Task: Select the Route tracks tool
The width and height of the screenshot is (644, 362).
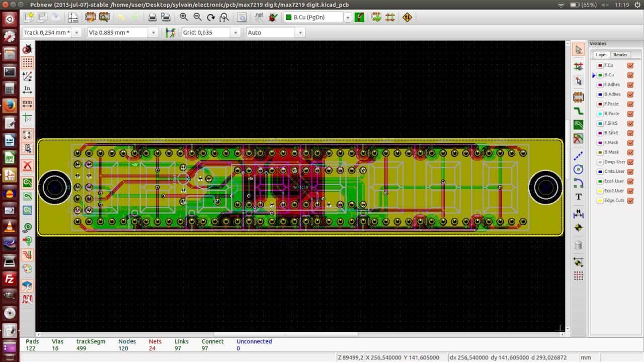Action: 578,111
